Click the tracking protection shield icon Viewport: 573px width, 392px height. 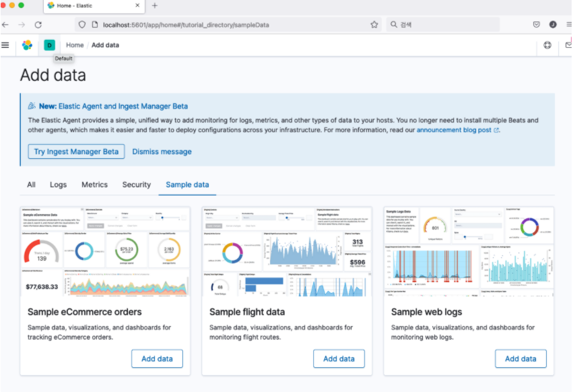pos(82,24)
